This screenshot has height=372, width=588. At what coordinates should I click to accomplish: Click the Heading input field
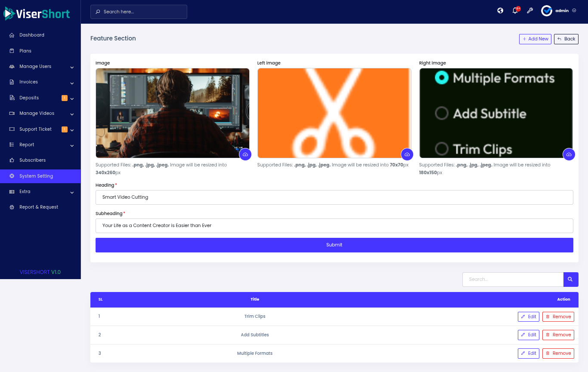tap(334, 197)
